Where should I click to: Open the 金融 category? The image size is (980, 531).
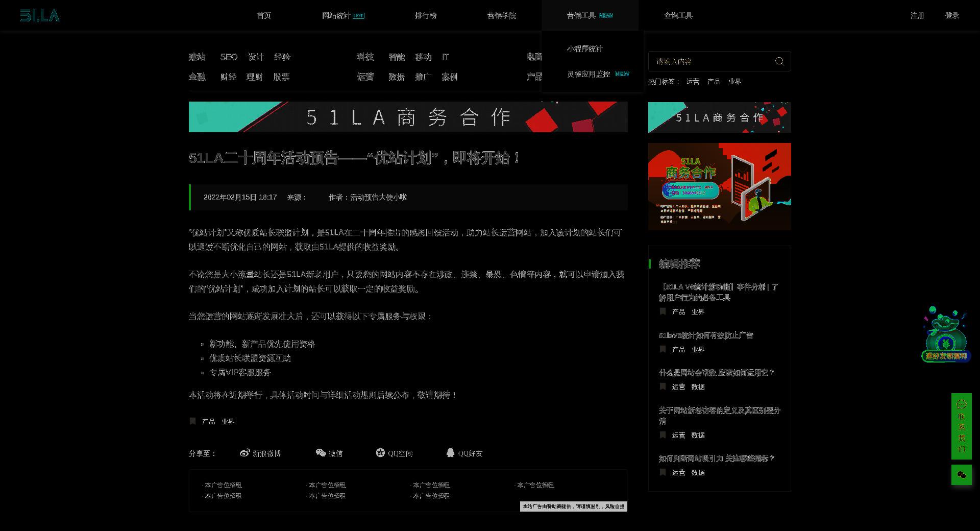tap(197, 77)
